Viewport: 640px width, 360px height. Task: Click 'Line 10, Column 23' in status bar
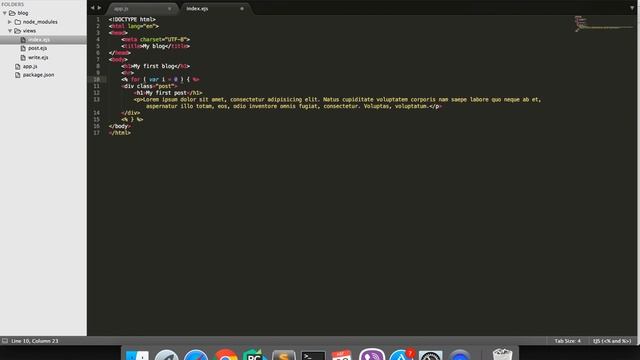pos(35,341)
